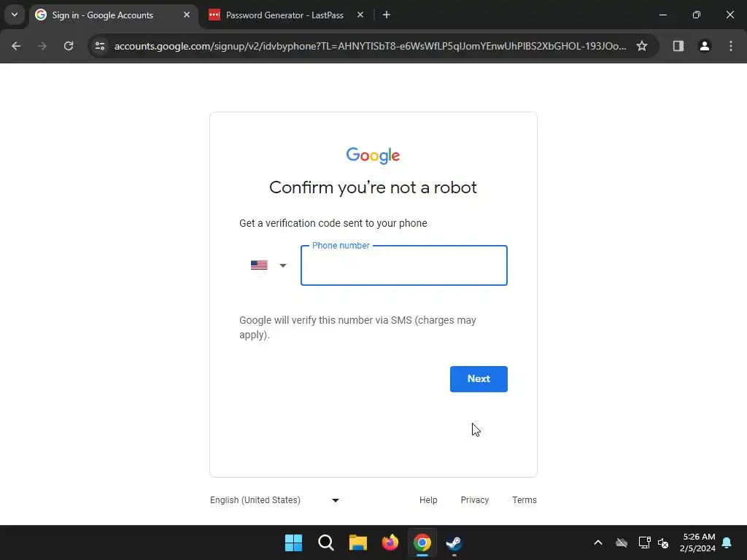Click the Chrome taskbar icon
The image size is (747, 560).
point(422,542)
